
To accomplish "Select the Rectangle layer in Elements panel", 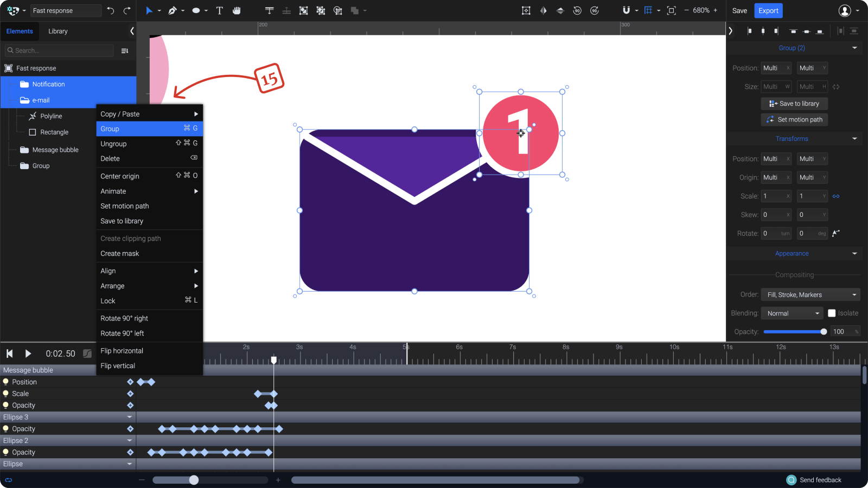I will 54,132.
